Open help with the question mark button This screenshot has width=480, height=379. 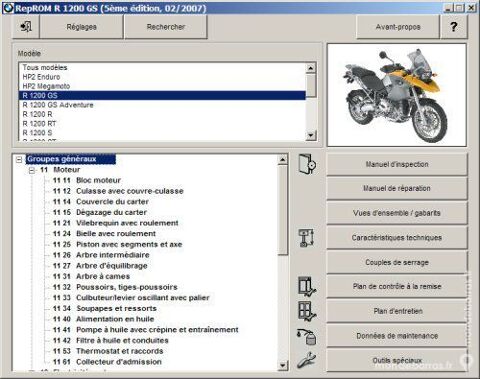tap(454, 27)
